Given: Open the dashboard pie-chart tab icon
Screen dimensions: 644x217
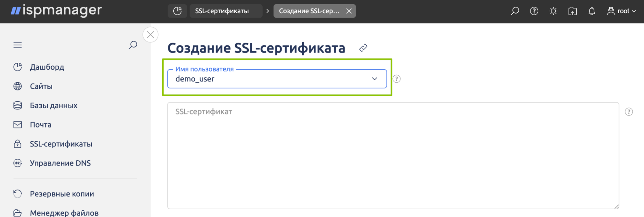Looking at the screenshot, I should pos(177,11).
